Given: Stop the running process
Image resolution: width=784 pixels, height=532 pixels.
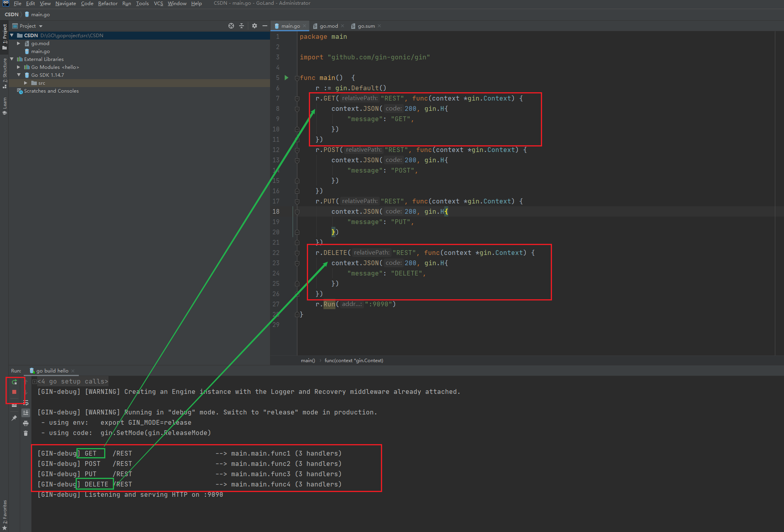Looking at the screenshot, I should click(14, 392).
